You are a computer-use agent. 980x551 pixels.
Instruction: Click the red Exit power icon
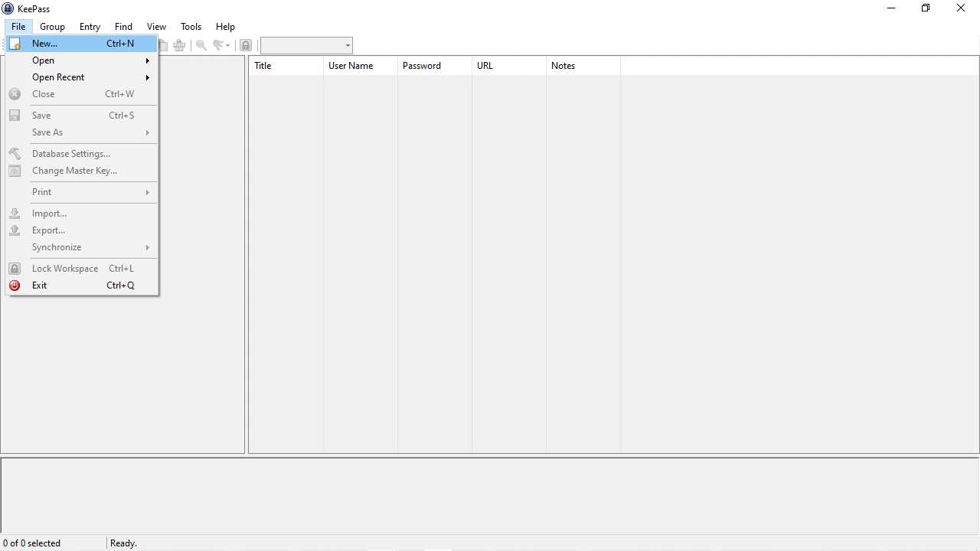pyautogui.click(x=15, y=285)
